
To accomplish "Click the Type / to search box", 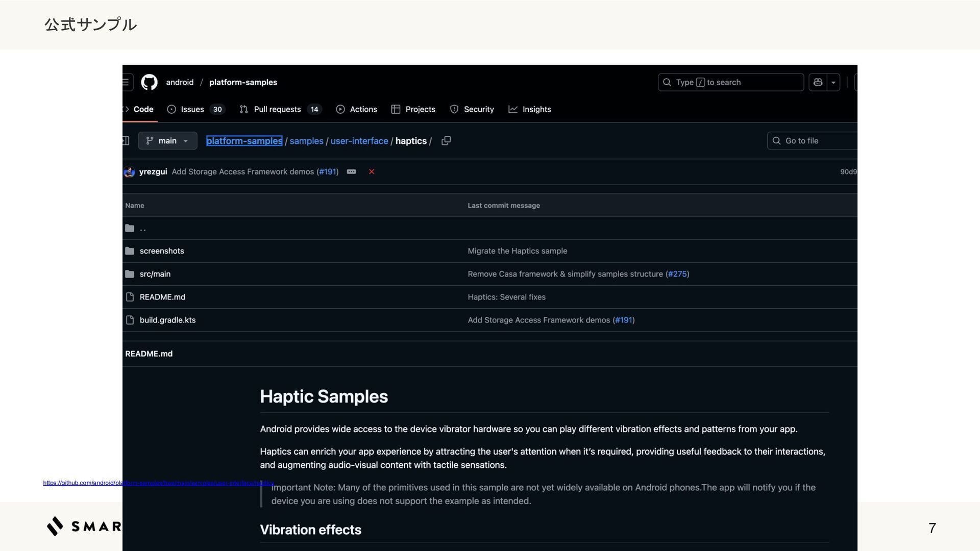I will tap(730, 82).
